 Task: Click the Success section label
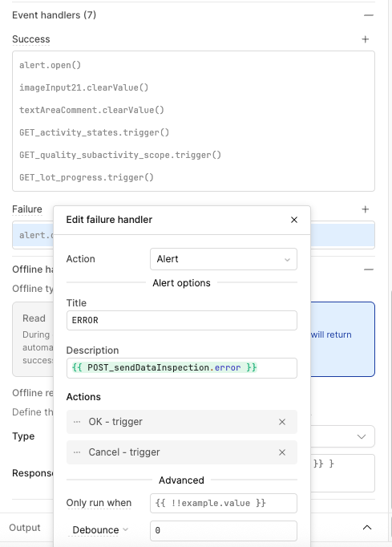coord(31,39)
